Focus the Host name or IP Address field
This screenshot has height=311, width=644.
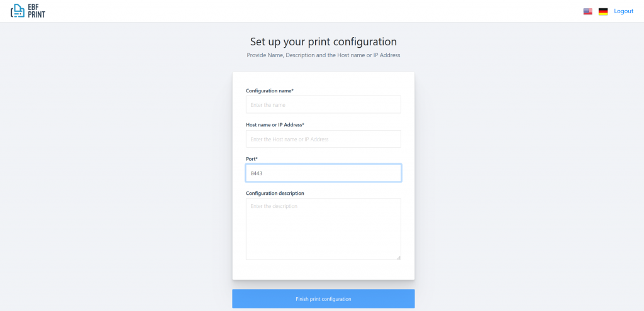click(323, 139)
